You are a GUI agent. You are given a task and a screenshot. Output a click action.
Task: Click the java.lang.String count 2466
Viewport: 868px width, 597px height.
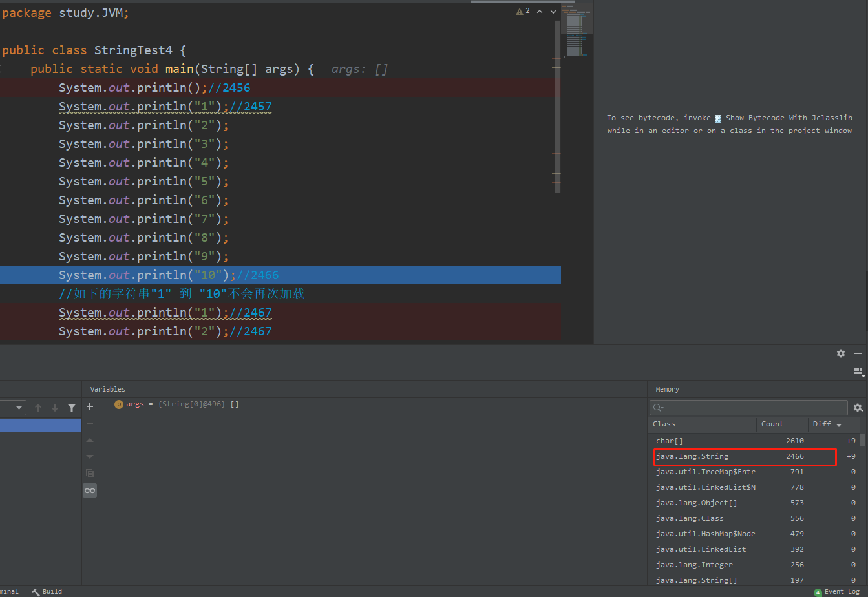[795, 456]
